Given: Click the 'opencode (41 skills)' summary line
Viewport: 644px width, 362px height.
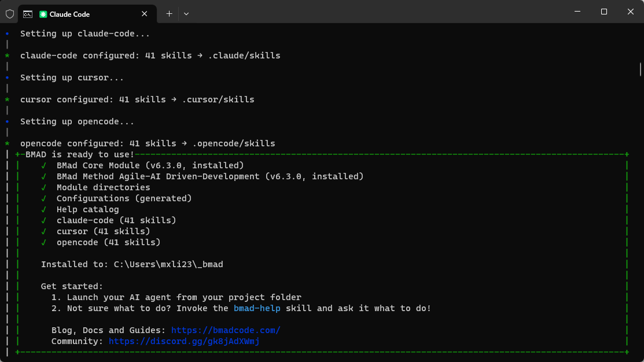Looking at the screenshot, I should [108, 242].
